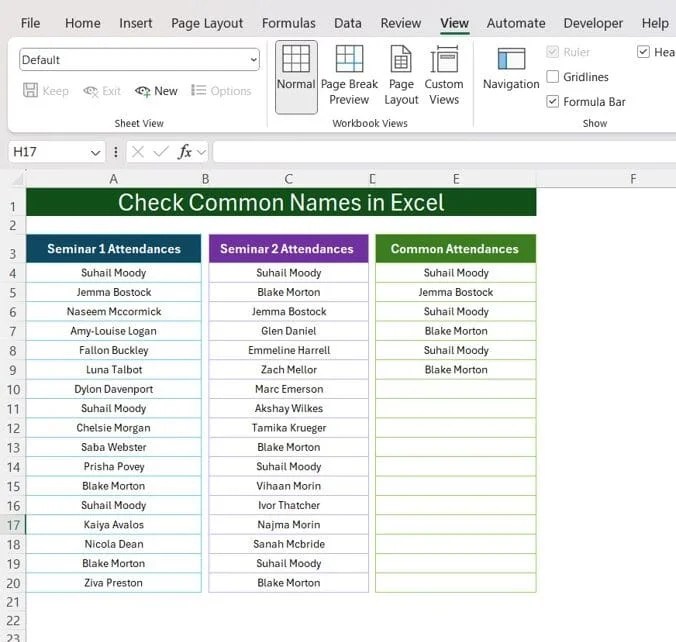Open the File tab

30,23
